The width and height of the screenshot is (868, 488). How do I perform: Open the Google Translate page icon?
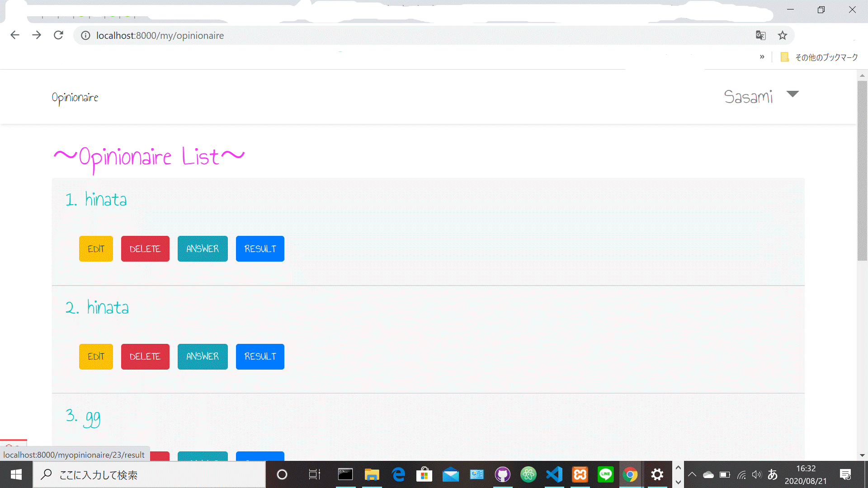click(761, 35)
